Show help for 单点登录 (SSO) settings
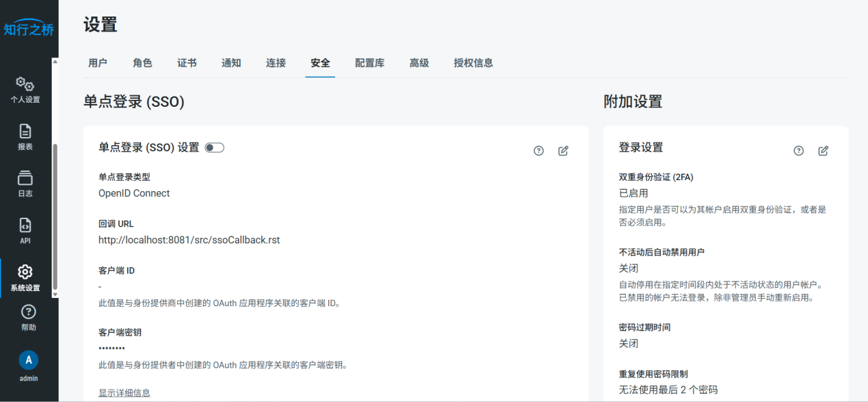This screenshot has height=402, width=868. click(x=538, y=151)
